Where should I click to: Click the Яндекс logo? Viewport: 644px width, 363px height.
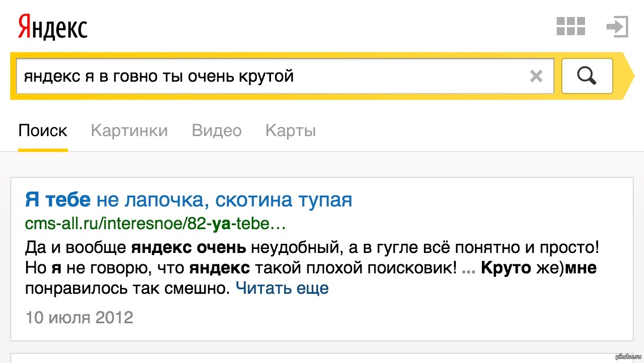point(53,27)
